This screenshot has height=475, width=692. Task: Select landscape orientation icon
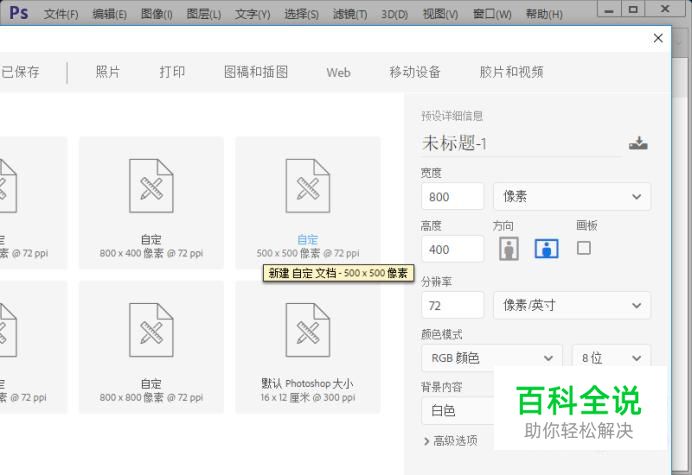click(546, 249)
